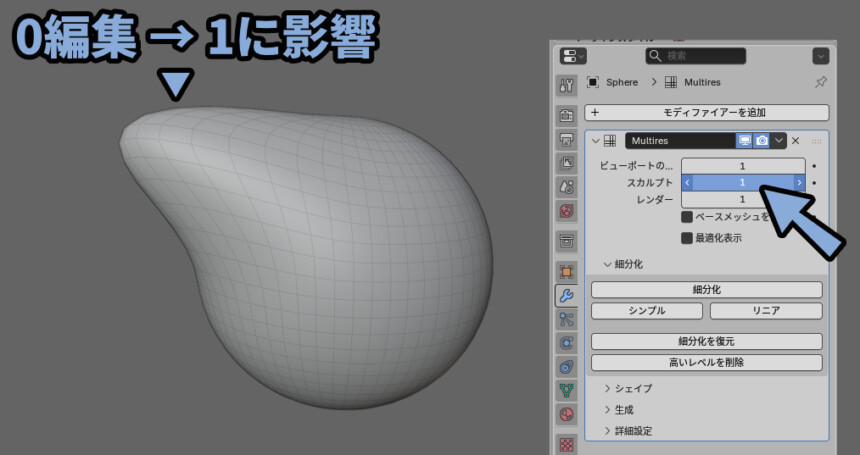Screen dimensions: 860x455
Task: Open the Physics properties tab icon
Action: (567, 344)
